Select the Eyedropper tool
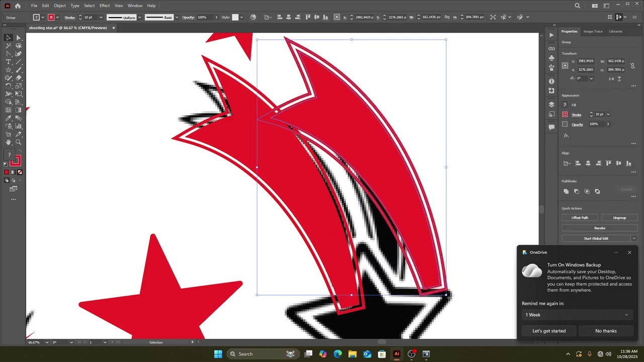Screen dimensions: 644x362 click(x=9, y=118)
